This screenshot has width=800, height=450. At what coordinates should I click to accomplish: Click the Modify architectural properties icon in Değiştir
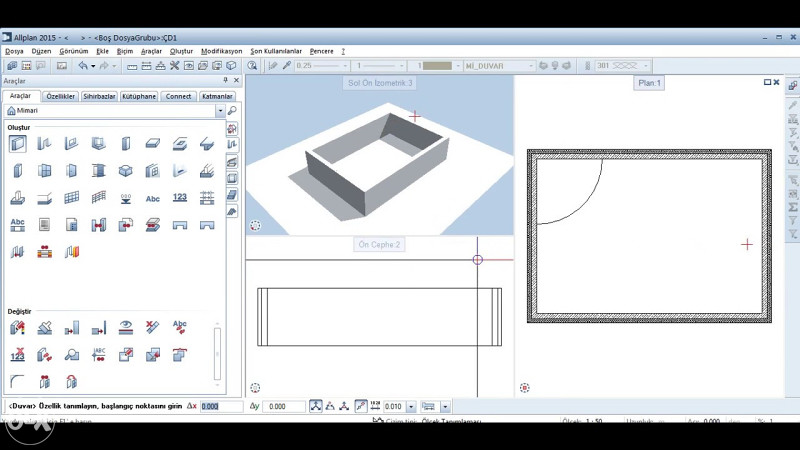point(17,328)
